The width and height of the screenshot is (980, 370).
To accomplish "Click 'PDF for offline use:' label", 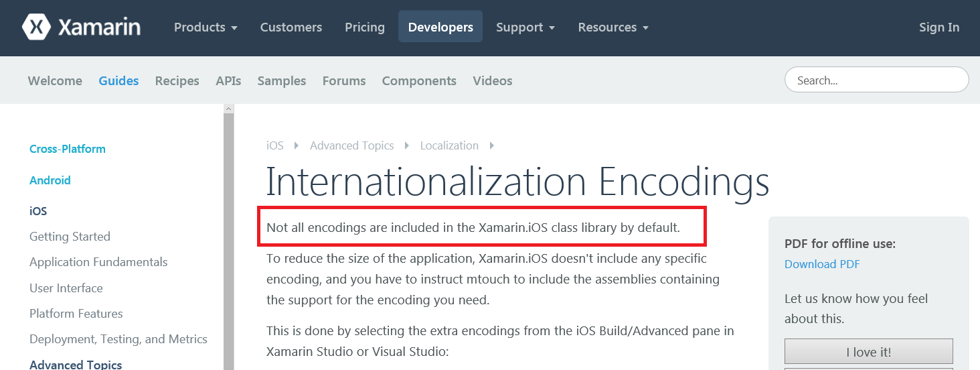I will 840,244.
